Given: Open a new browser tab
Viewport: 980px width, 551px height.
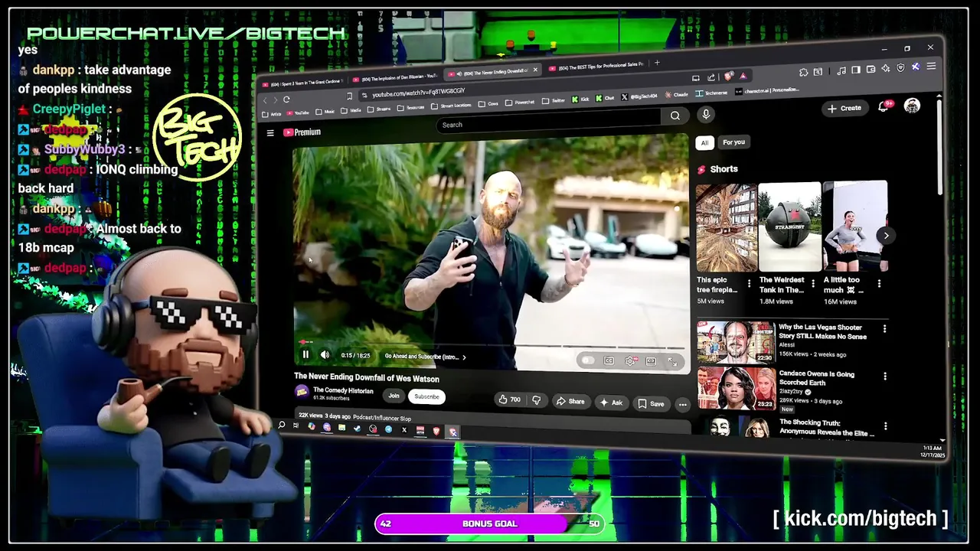Looking at the screenshot, I should point(657,63).
